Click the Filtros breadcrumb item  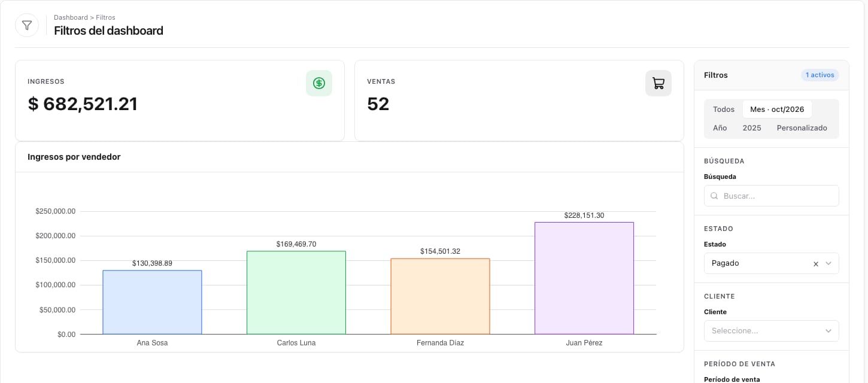(x=106, y=17)
